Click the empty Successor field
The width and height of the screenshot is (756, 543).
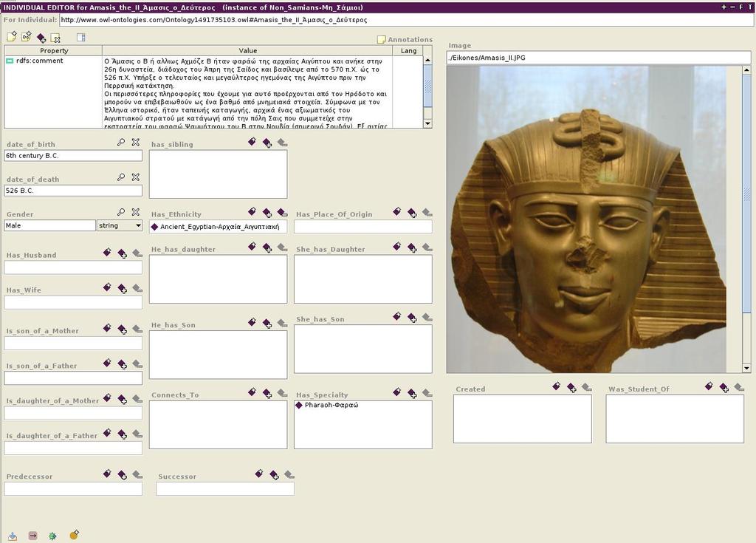click(x=225, y=489)
